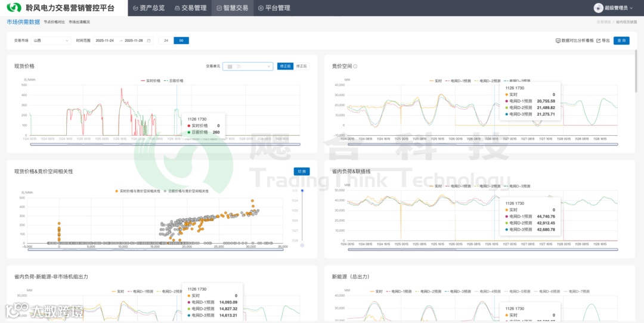Image resolution: width=644 pixels, height=323 pixels.
Task: Click the 省内负荷&联络线 chart zoom slider
Action: point(482,249)
